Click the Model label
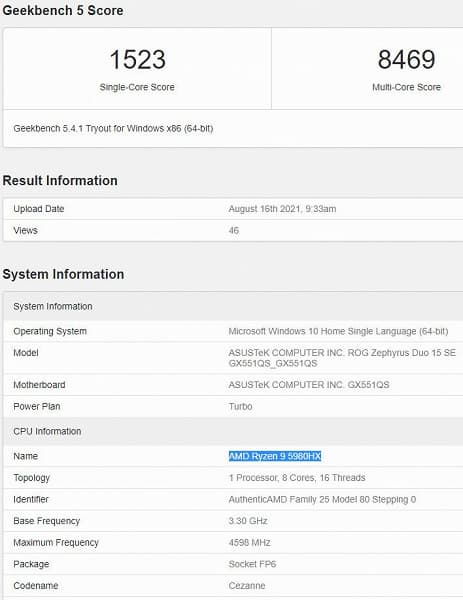This screenshot has height=600, width=463. 26,353
